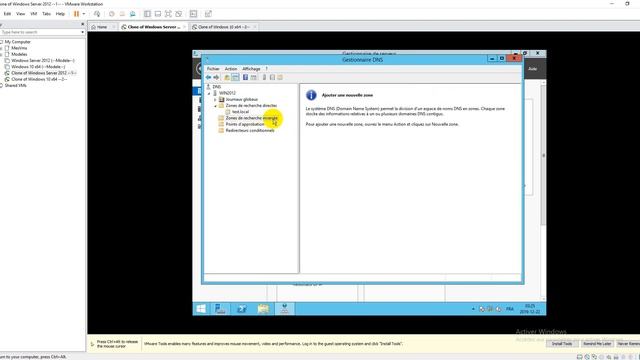The width and height of the screenshot is (640, 360).
Task: Select Redirecteurs conditionnels folder
Action: click(x=250, y=130)
